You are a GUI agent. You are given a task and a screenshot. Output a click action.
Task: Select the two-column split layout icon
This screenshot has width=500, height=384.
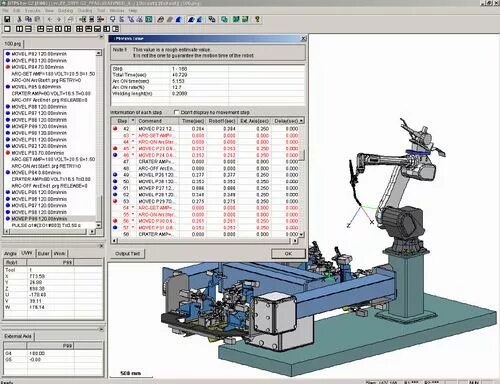coord(19,29)
